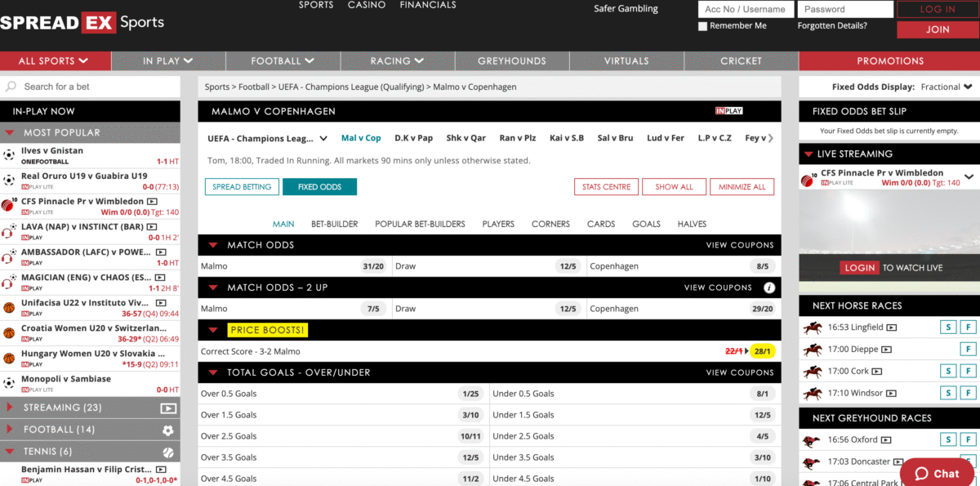Click the Spreadex Sports logo

[x=82, y=23]
